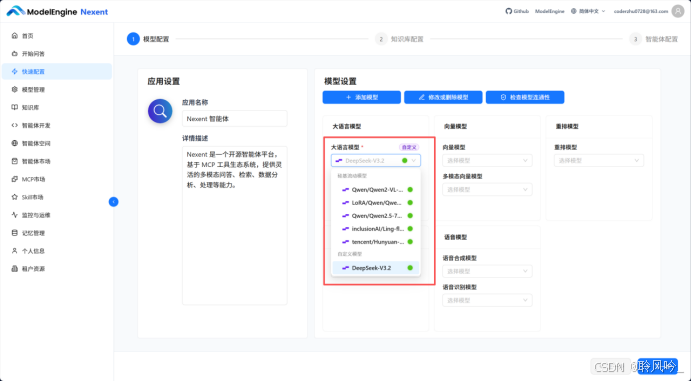This screenshot has height=381, width=692.
Task: Open the 向量模型 select dropdown
Action: tap(487, 161)
